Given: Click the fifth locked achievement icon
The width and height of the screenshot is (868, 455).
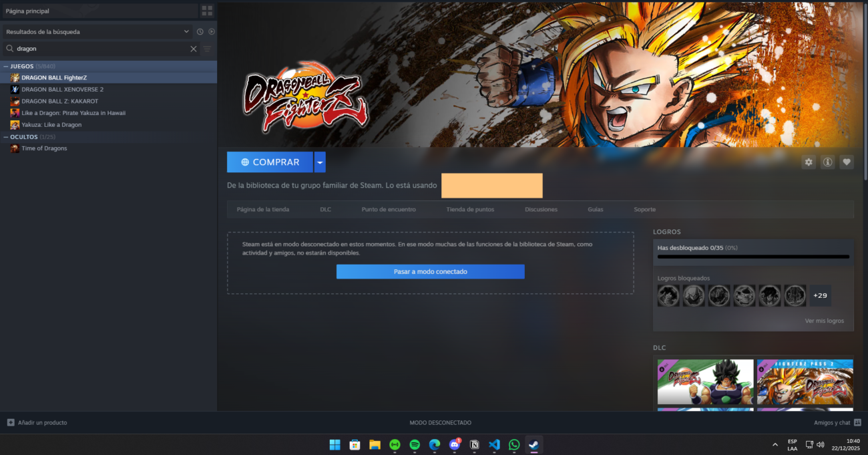Looking at the screenshot, I should pyautogui.click(x=770, y=295).
